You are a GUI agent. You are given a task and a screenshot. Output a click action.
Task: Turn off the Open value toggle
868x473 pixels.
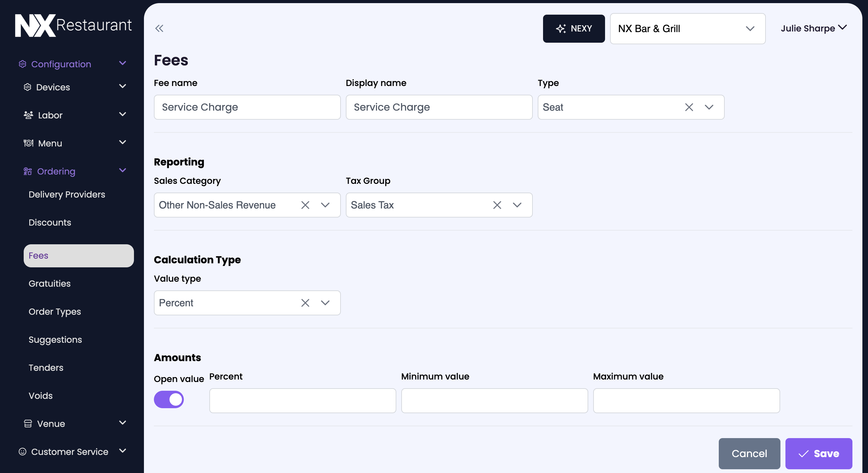coord(169,399)
